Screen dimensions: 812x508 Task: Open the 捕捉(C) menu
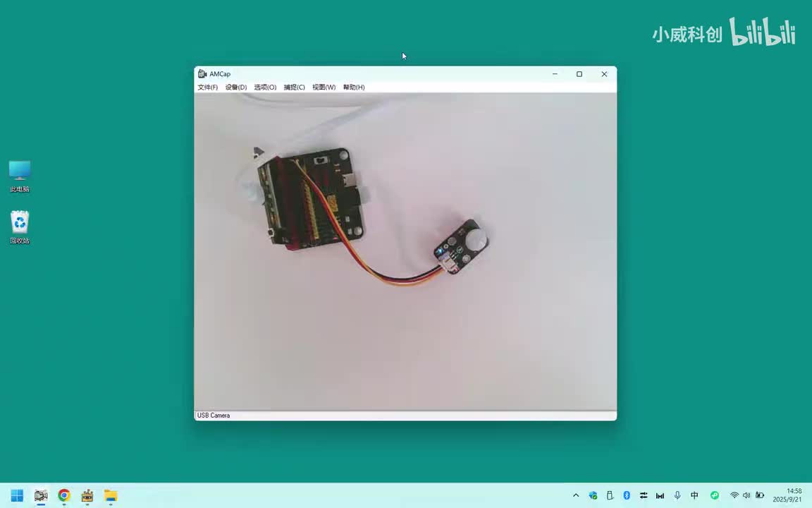(294, 87)
